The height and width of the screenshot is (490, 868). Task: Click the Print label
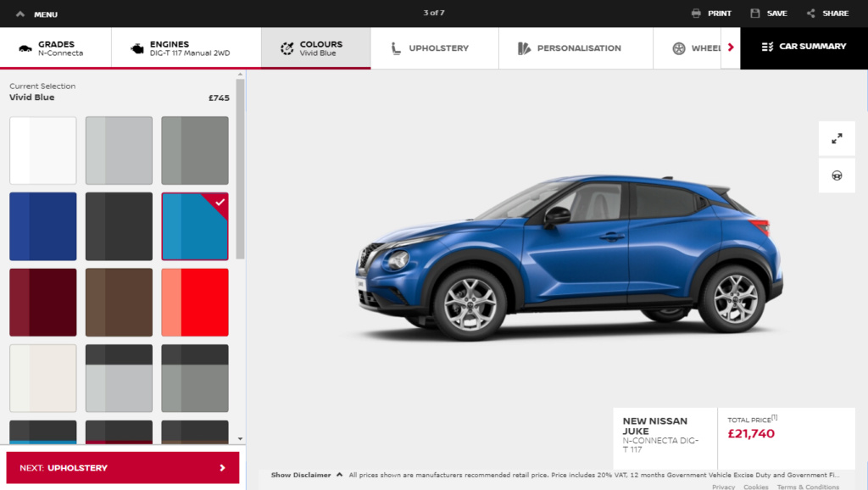click(719, 14)
